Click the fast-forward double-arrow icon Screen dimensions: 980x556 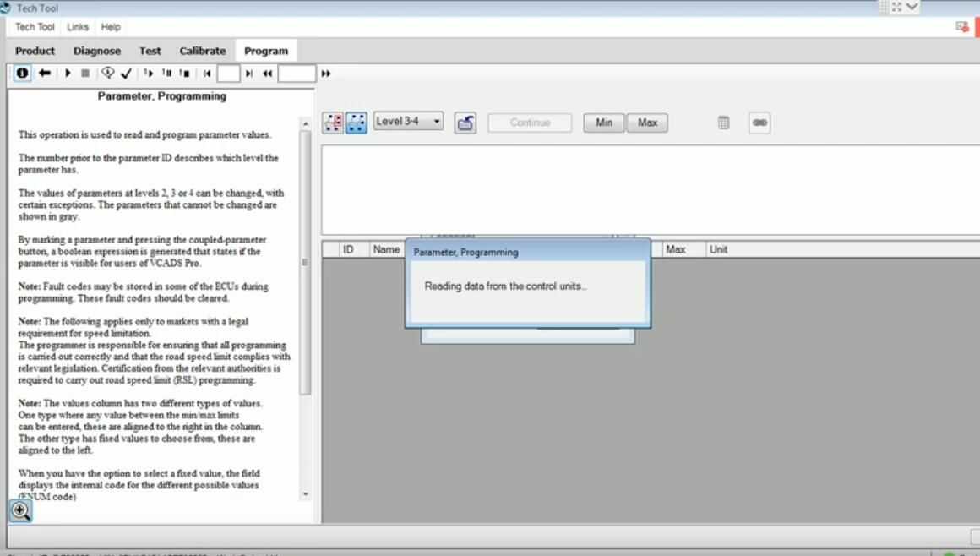click(x=325, y=74)
